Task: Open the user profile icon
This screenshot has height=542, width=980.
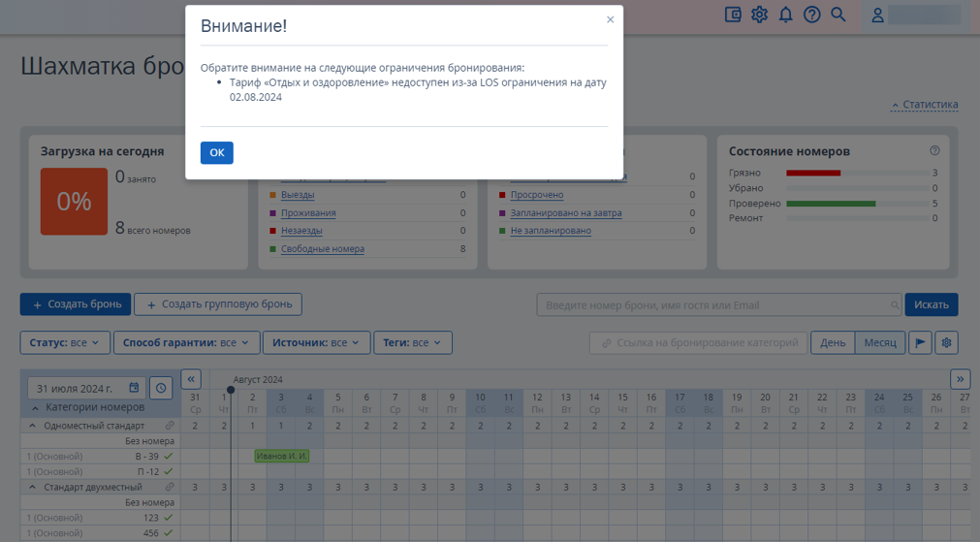Action: point(877,15)
